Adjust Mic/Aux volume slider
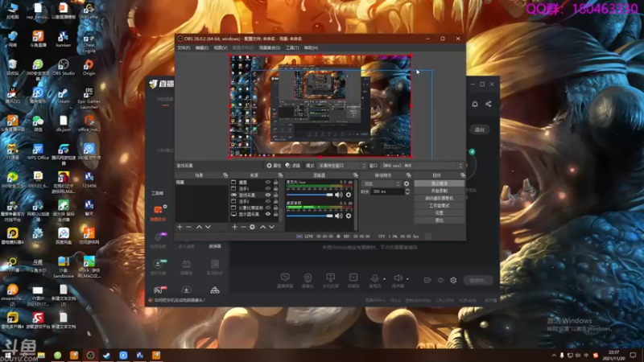The height and width of the screenshot is (362, 644). click(309, 195)
